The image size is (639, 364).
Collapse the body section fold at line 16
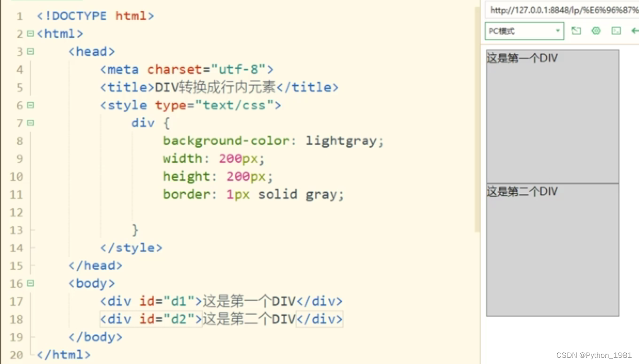click(30, 283)
